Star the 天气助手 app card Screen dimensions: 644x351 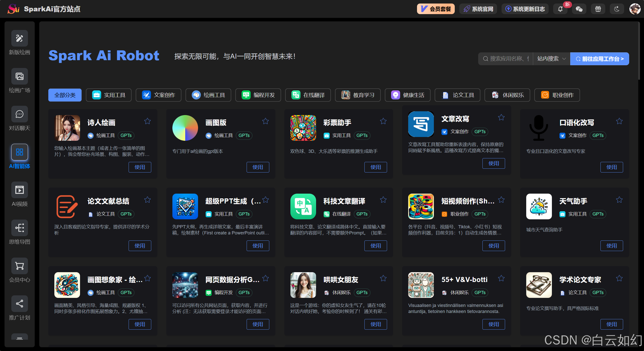pos(619,200)
